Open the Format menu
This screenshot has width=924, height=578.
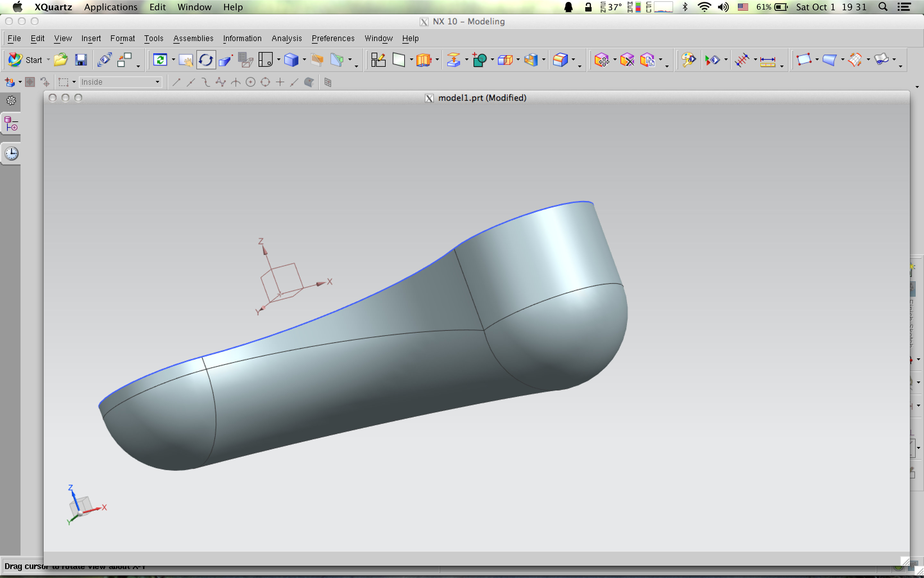123,39
